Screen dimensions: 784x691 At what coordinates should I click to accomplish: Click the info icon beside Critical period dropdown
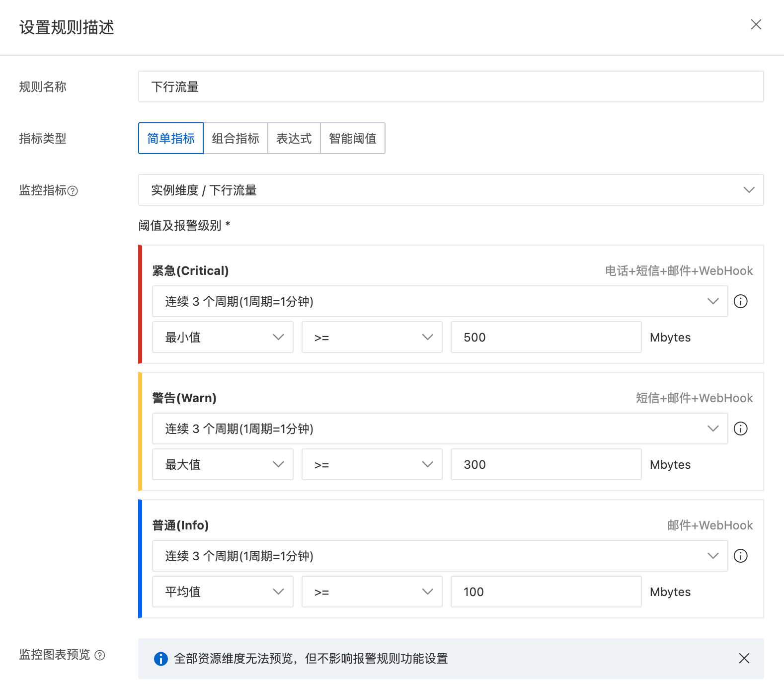click(740, 301)
